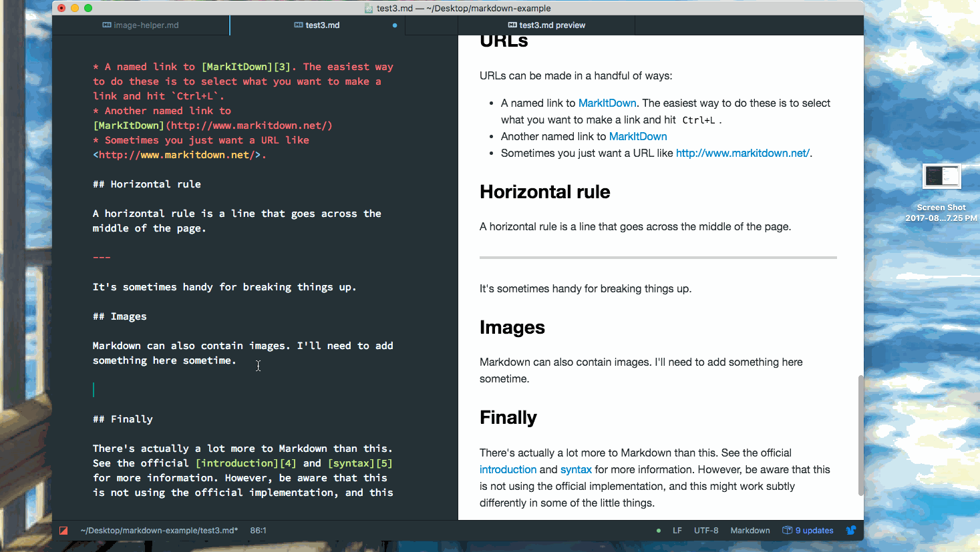Click the green status dot in the status bar
The height and width of the screenshot is (552, 980).
pyautogui.click(x=659, y=530)
